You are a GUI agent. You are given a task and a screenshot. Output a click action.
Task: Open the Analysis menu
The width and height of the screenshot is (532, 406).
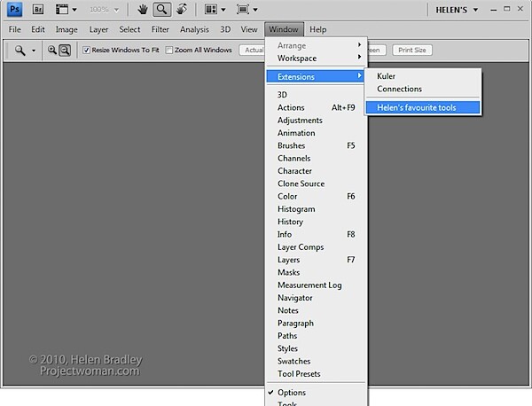point(194,29)
